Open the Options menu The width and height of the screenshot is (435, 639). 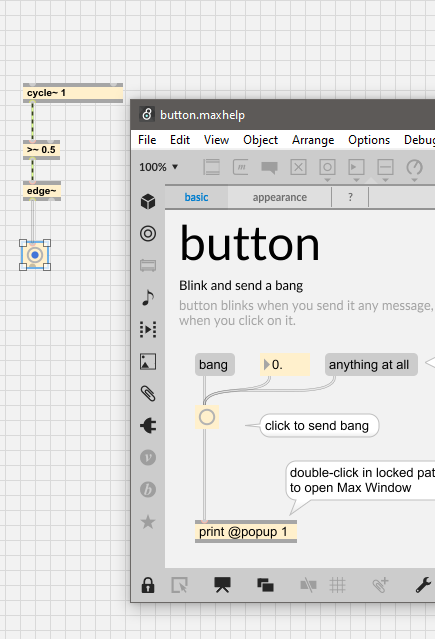pyautogui.click(x=369, y=140)
